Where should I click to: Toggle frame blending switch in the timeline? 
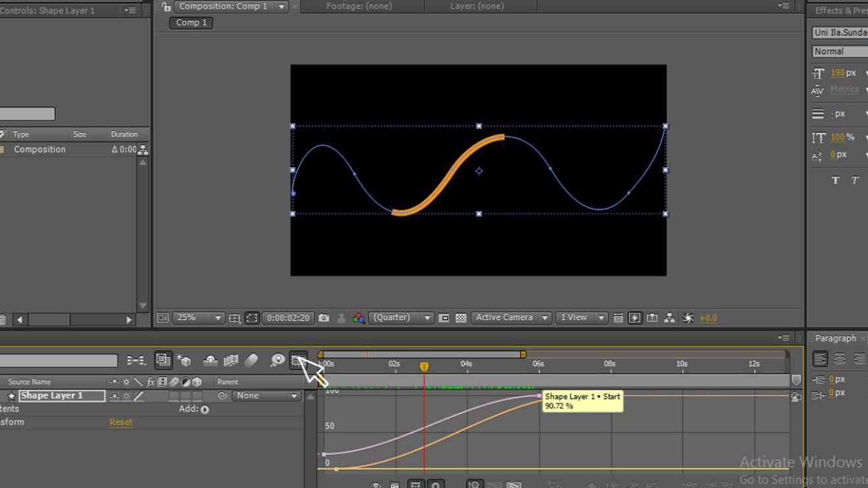tap(230, 360)
